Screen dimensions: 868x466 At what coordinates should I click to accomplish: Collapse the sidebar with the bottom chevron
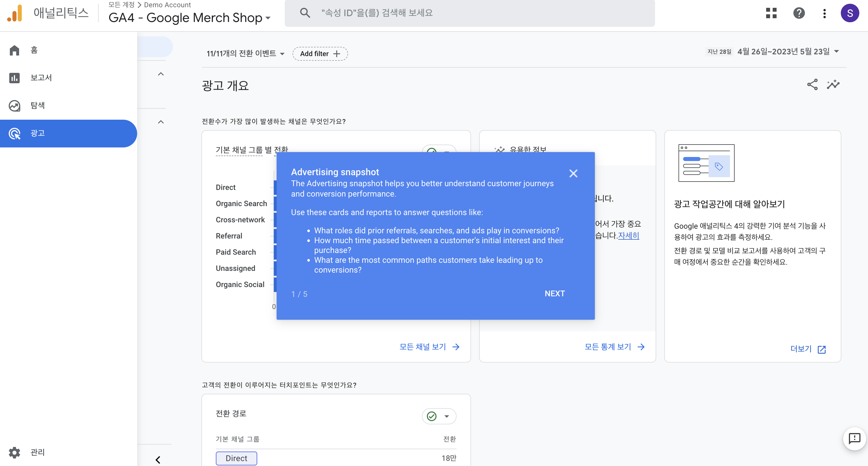(158, 459)
